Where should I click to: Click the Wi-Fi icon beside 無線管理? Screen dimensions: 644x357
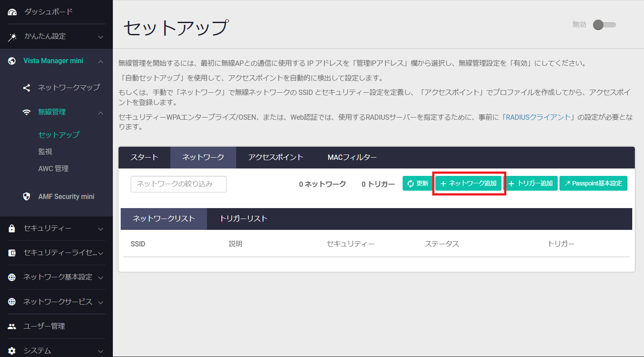tap(27, 112)
